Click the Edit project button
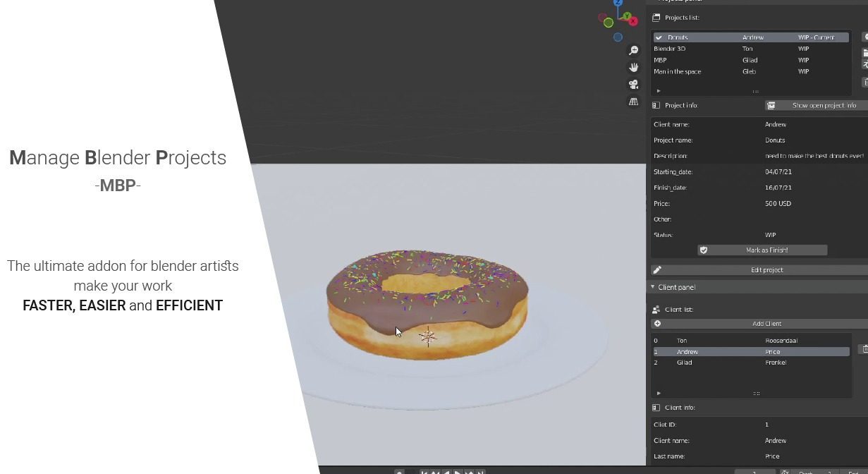Viewport: 868px width, 474px height. (766, 269)
